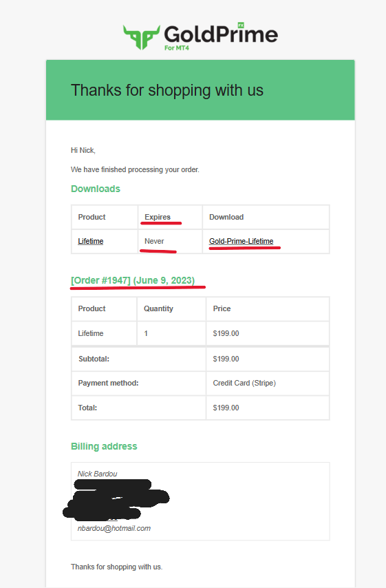This screenshot has width=386, height=588.
Task: Click the GoldPrime brand name text
Action: coord(221,34)
